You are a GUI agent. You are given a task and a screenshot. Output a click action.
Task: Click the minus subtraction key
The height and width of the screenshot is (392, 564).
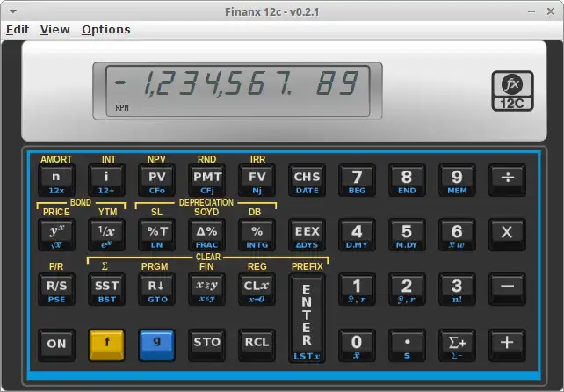pos(507,289)
